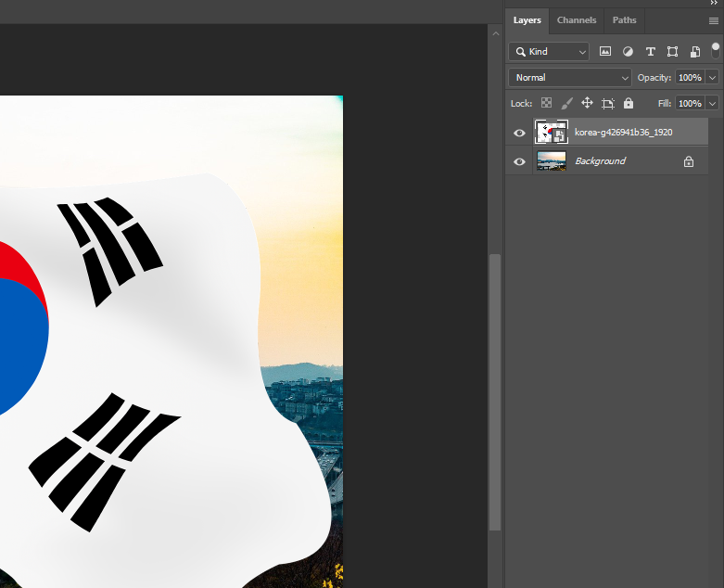The width and height of the screenshot is (724, 588).
Task: Collapse panels with double arrow icon
Action: click(715, 3)
